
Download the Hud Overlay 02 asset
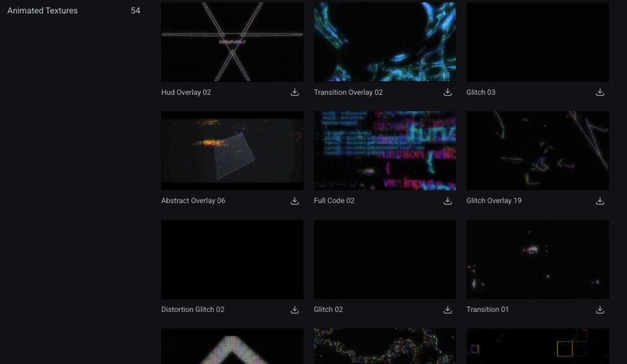click(x=295, y=92)
